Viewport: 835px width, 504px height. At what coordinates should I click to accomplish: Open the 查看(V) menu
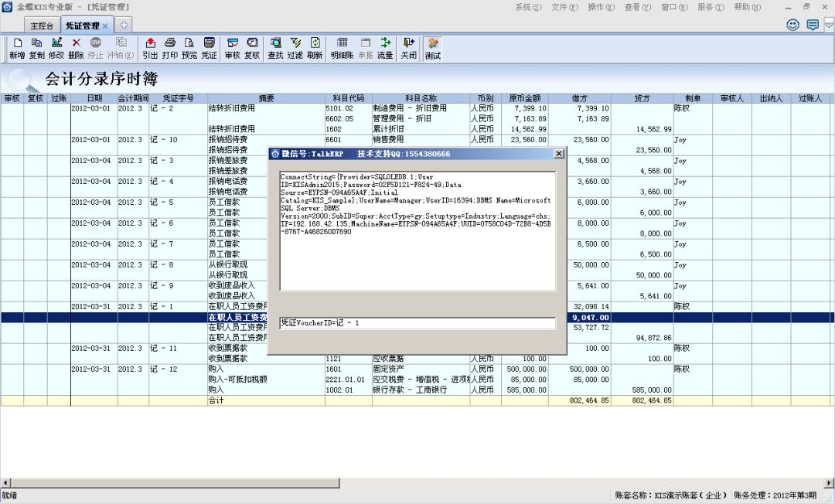[637, 7]
